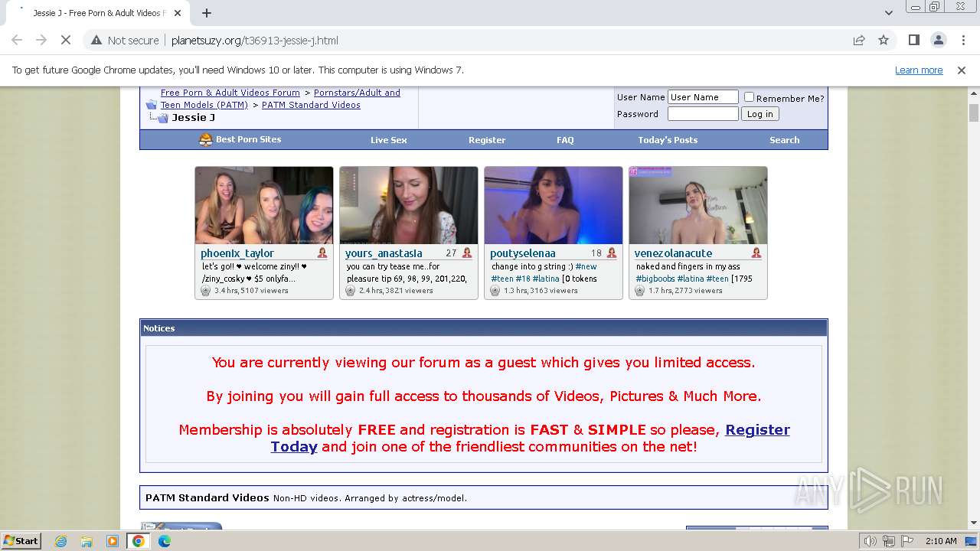
Task: Open the network status tray icon
Action: 888,541
